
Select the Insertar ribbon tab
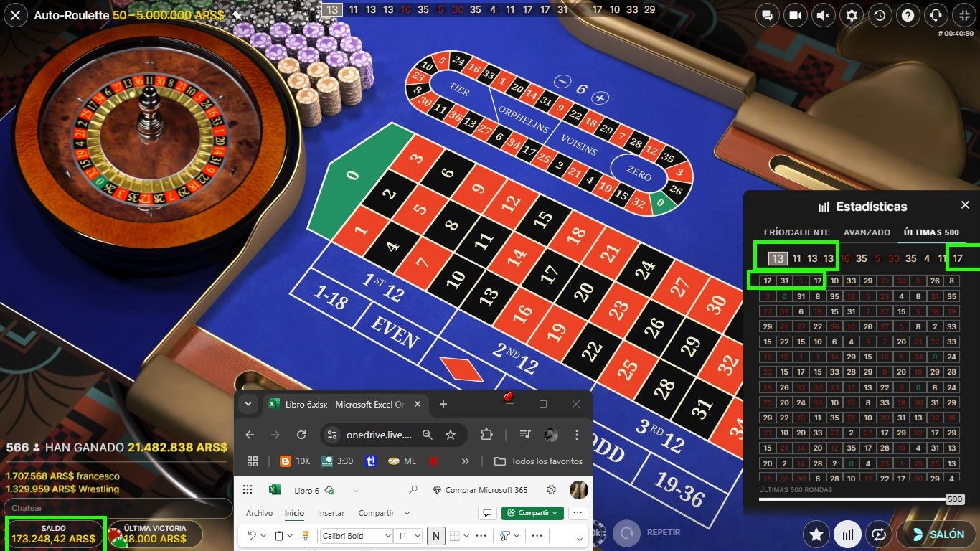click(331, 513)
